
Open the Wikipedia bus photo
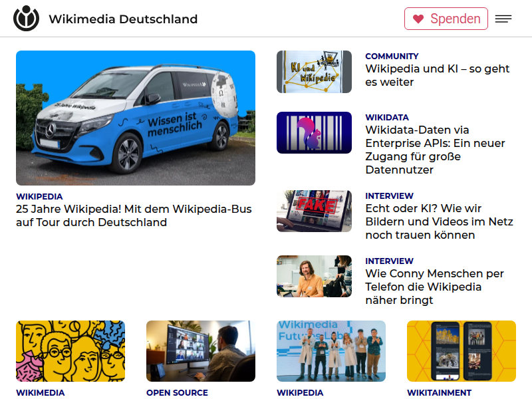point(136,118)
